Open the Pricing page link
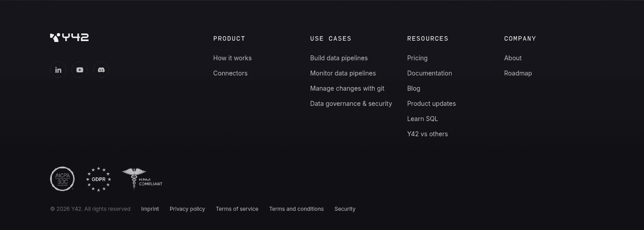644x230 pixels. point(417,58)
